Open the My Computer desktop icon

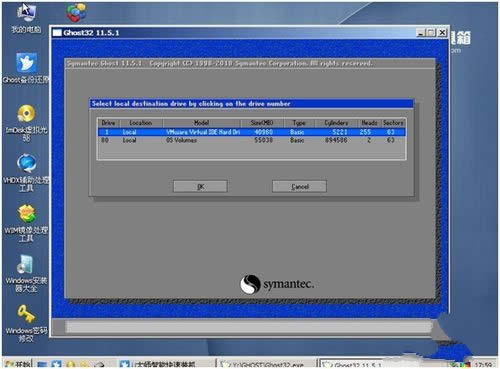pyautogui.click(x=26, y=18)
